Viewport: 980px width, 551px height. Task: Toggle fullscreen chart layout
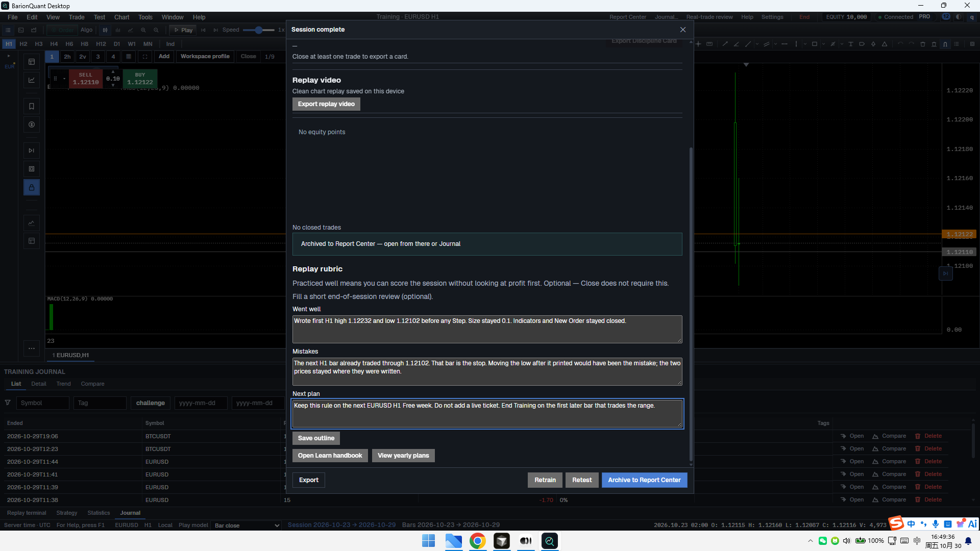coord(145,57)
